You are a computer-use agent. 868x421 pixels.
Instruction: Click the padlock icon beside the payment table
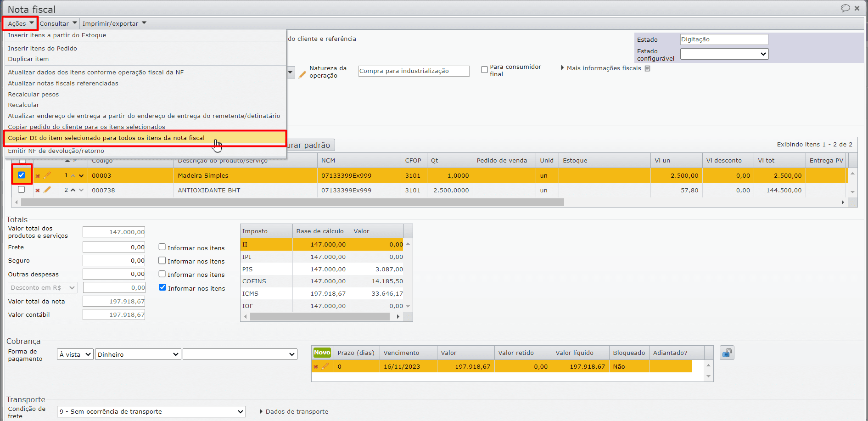coord(727,353)
